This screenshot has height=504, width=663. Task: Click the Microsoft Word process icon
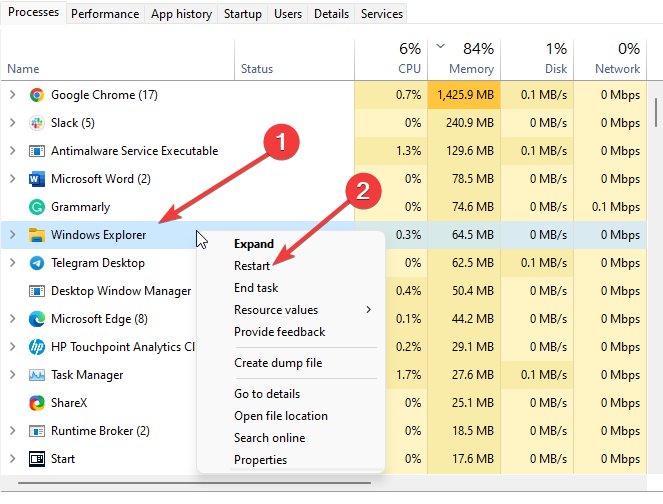point(37,179)
